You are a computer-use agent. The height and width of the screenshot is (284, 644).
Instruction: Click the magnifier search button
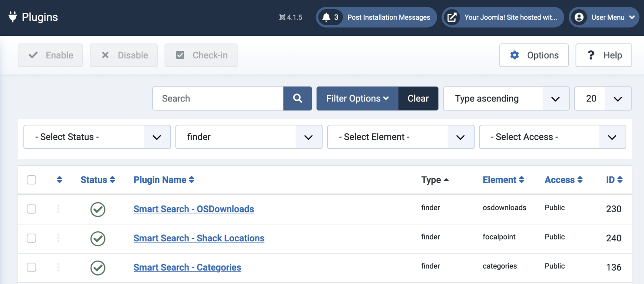tap(297, 98)
